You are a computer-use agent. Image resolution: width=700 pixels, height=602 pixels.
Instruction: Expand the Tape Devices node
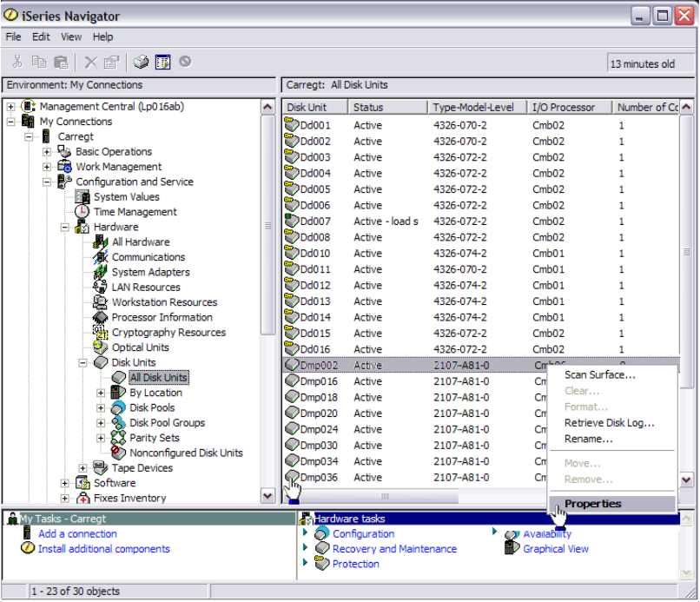pos(83,468)
